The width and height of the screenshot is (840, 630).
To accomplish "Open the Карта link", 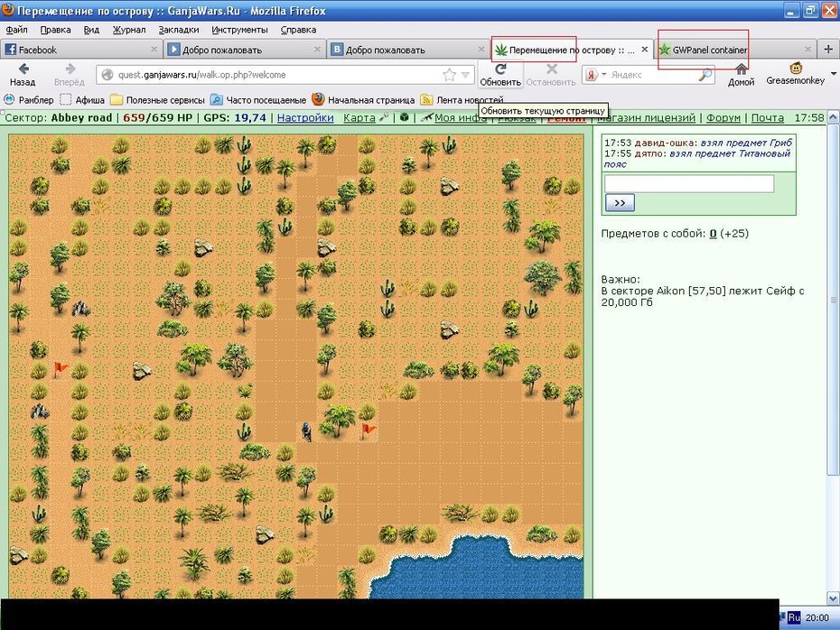I will 359,117.
